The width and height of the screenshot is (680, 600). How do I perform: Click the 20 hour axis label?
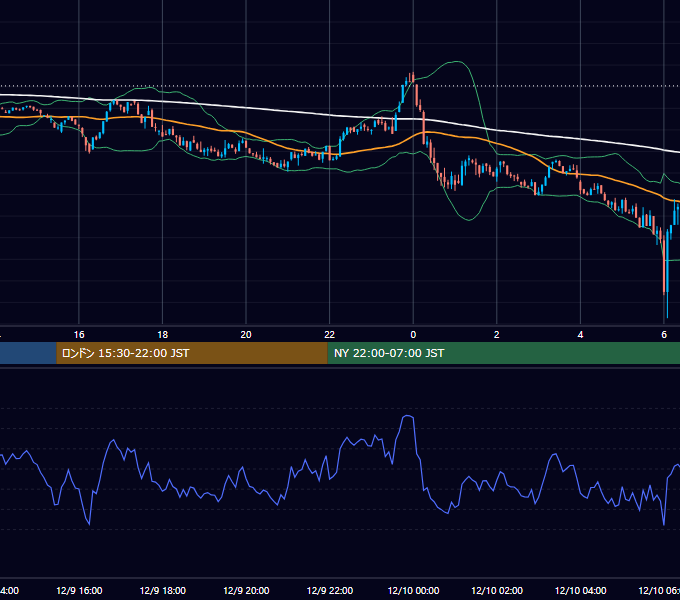[x=246, y=335]
